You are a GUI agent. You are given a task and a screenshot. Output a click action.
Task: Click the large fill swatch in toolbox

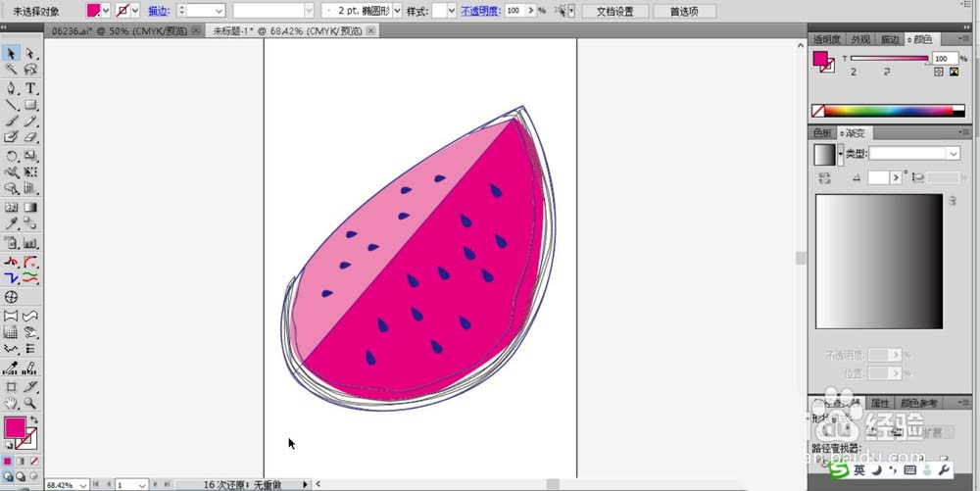[15, 428]
